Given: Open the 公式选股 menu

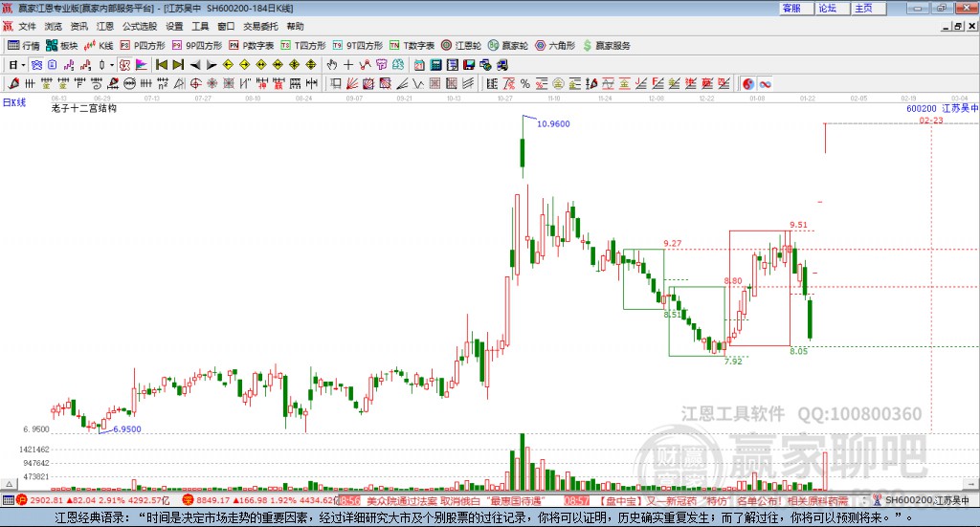Looking at the screenshot, I should click(140, 26).
